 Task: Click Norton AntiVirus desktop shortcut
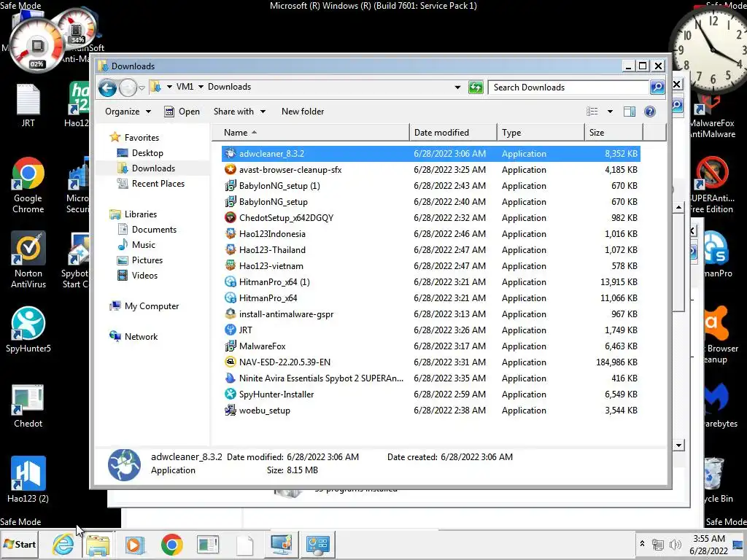(28, 260)
